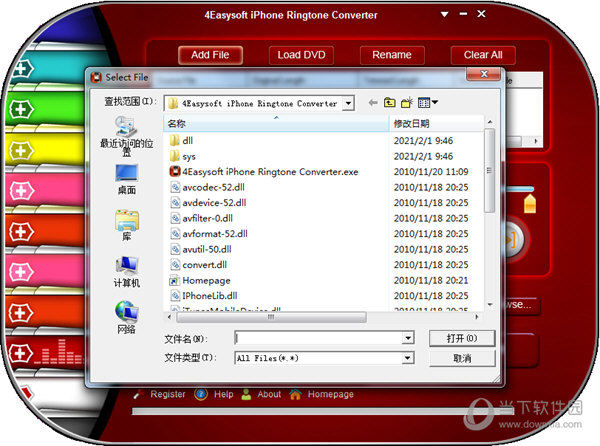This screenshot has width=600, height=446.
Task: Click the Add File button
Action: pyautogui.click(x=210, y=55)
